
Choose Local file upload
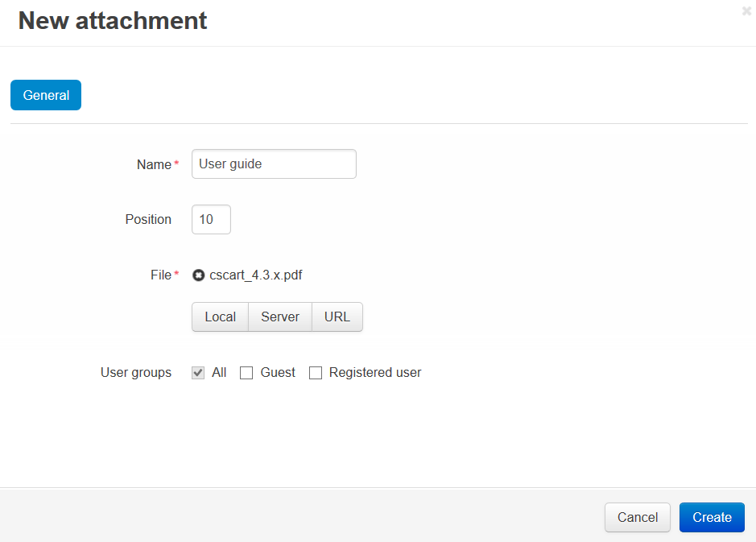click(x=221, y=317)
